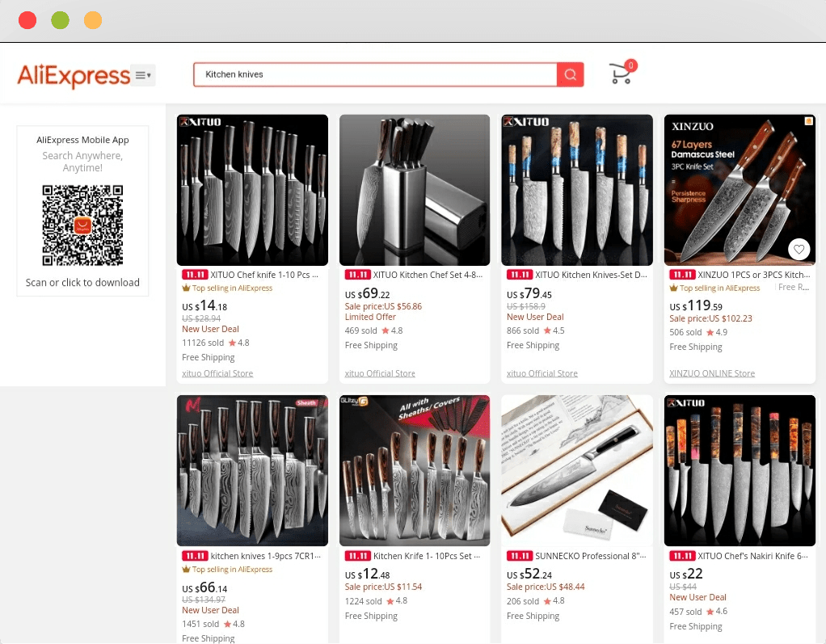Click star rating 4.8 beside 1224 sold
The image size is (826, 644).
click(x=397, y=601)
